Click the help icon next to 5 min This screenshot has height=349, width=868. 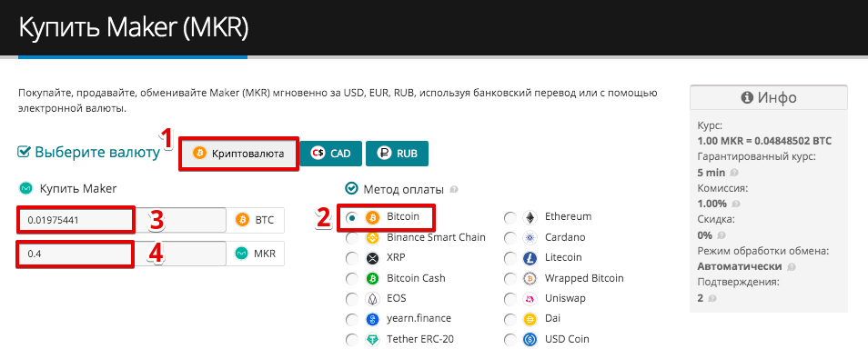tap(734, 173)
